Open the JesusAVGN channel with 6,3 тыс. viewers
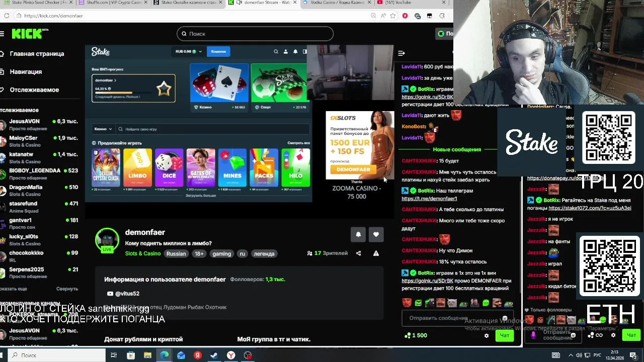This screenshot has width=644, height=362. coord(39,125)
